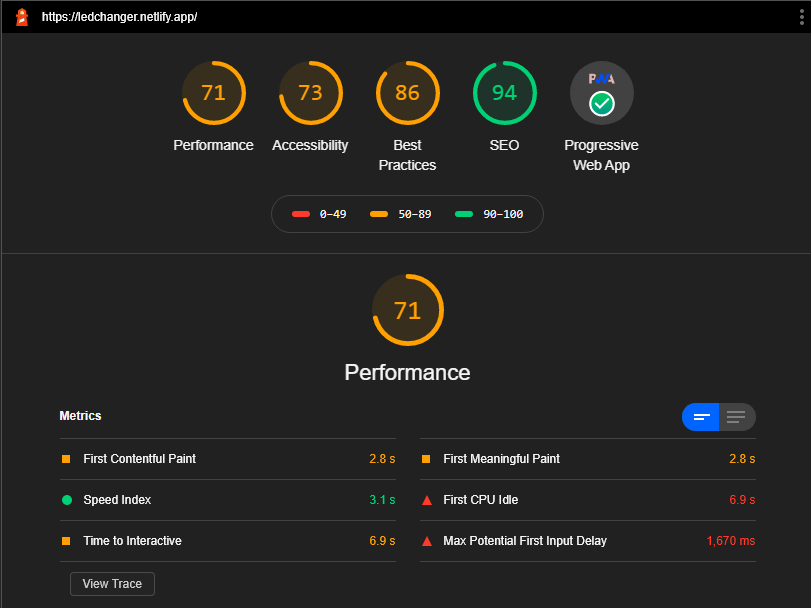The image size is (811, 608).
Task: Click orange square beside Time to Interactive
Action: (66, 541)
